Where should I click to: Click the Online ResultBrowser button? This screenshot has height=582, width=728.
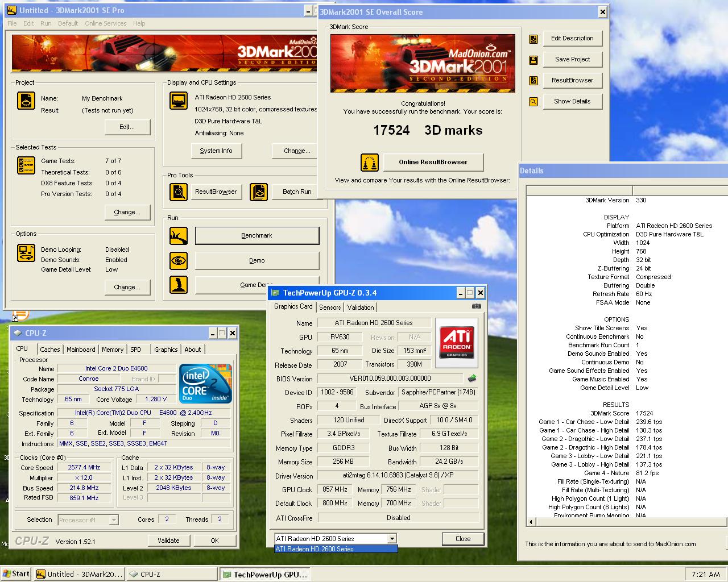click(433, 162)
